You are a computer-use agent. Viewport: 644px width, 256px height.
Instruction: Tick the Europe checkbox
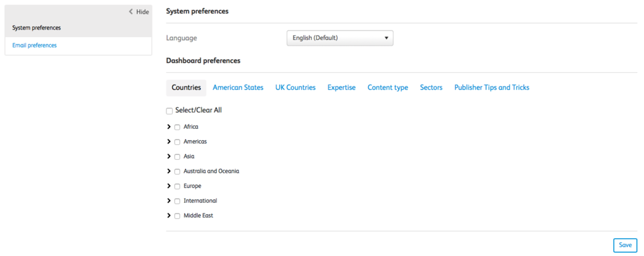[x=177, y=186]
